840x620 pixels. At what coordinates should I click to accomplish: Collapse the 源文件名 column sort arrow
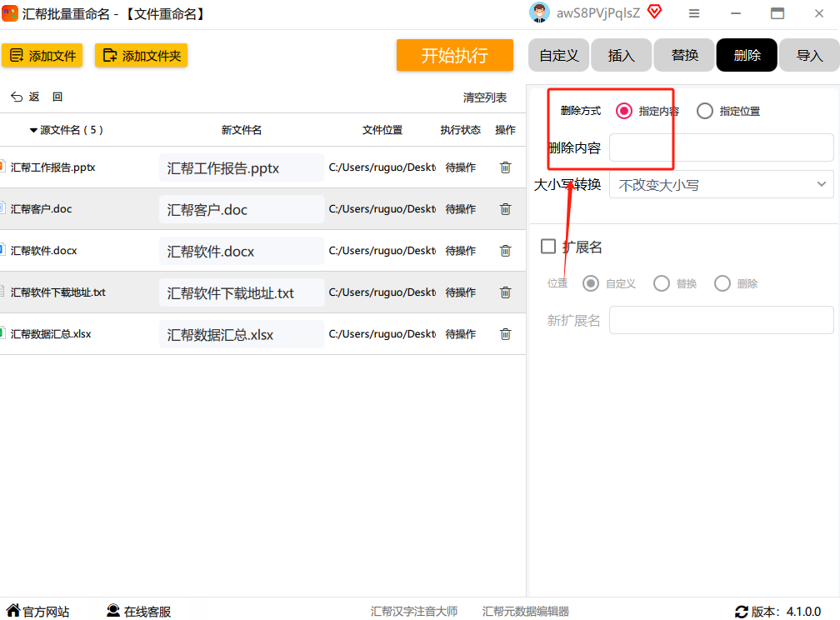point(33,130)
